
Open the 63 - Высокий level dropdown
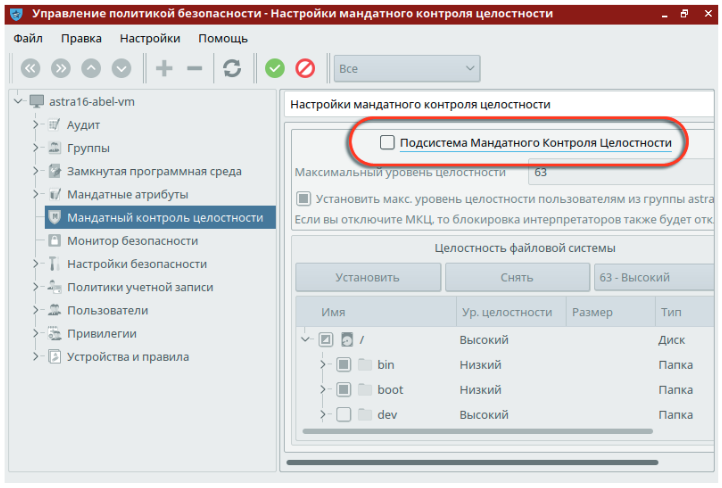click(656, 277)
